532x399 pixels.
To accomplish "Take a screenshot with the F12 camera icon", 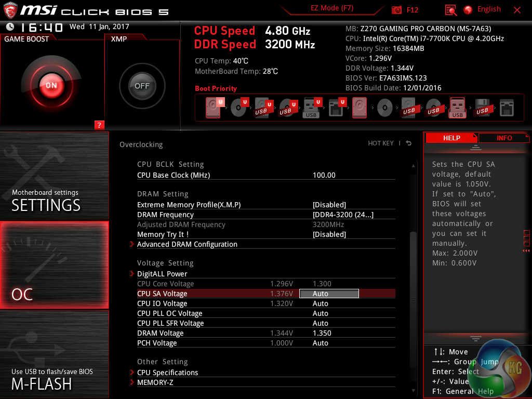I will (397, 10).
